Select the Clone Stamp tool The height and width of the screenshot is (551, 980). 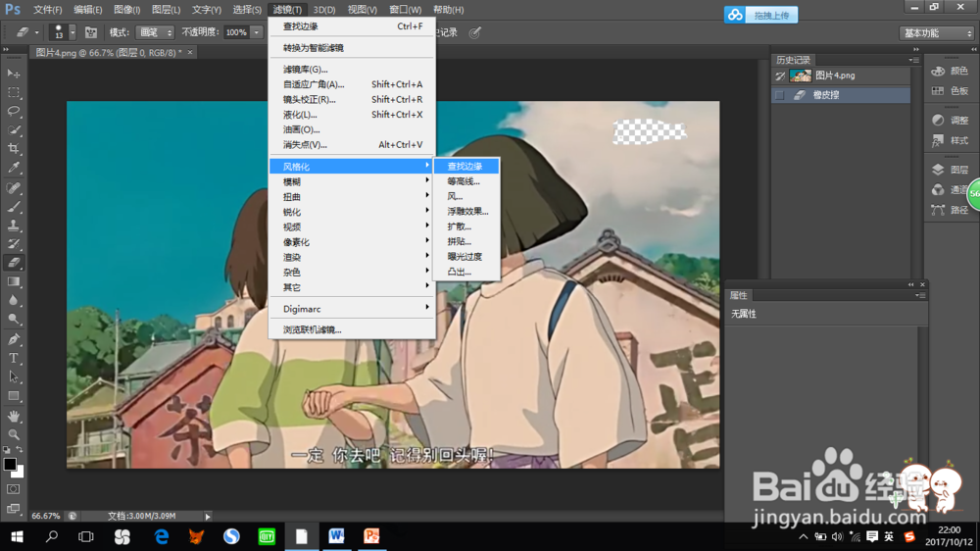(x=13, y=225)
